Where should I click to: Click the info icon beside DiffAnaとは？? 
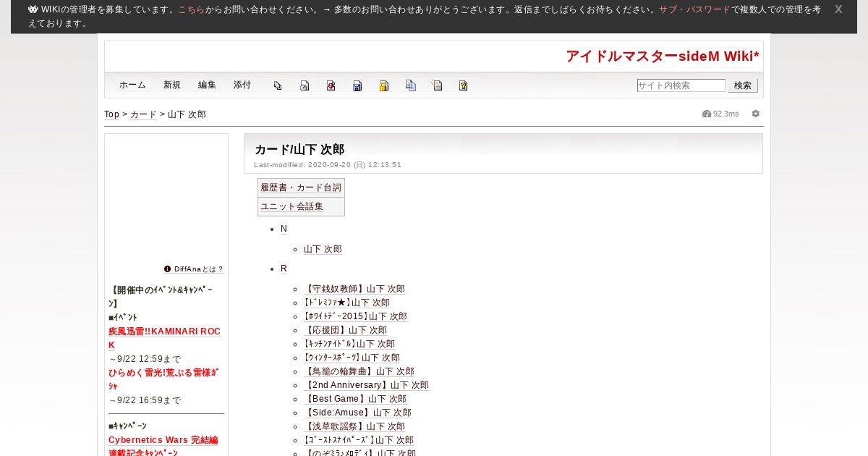coord(168,269)
